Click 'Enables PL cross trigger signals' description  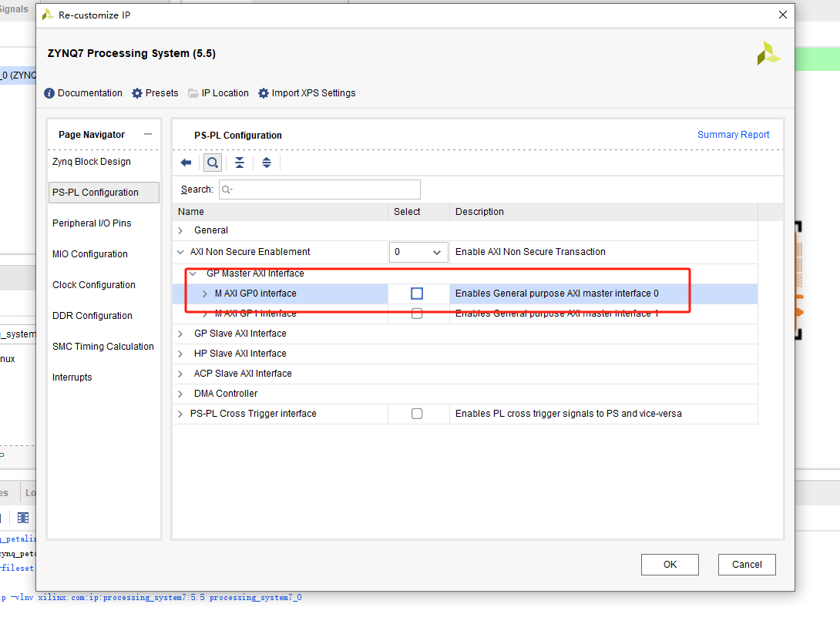569,414
